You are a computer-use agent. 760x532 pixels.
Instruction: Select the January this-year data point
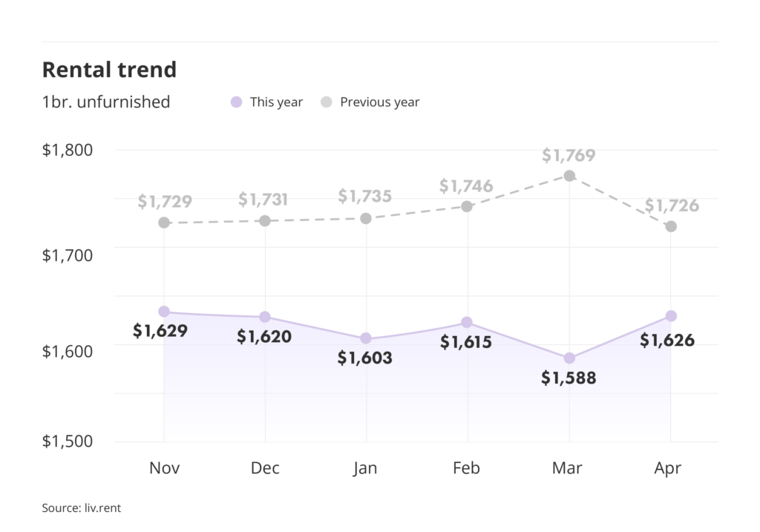click(366, 338)
